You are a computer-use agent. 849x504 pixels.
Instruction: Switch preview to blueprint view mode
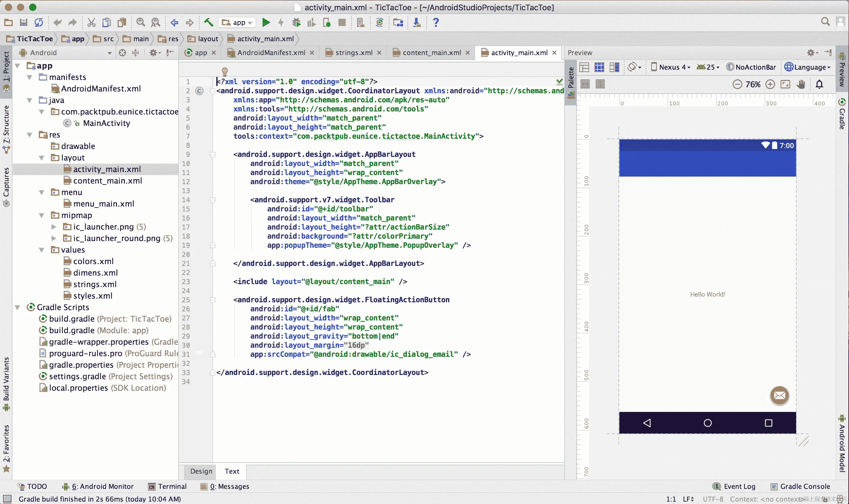[599, 67]
